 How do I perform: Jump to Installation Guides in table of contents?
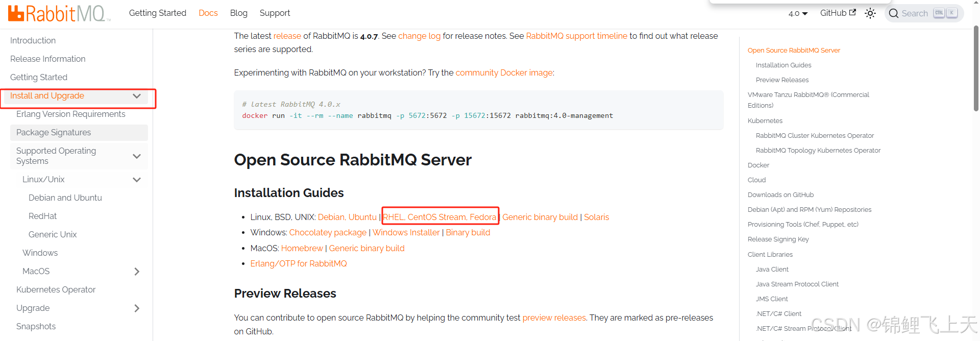click(783, 65)
